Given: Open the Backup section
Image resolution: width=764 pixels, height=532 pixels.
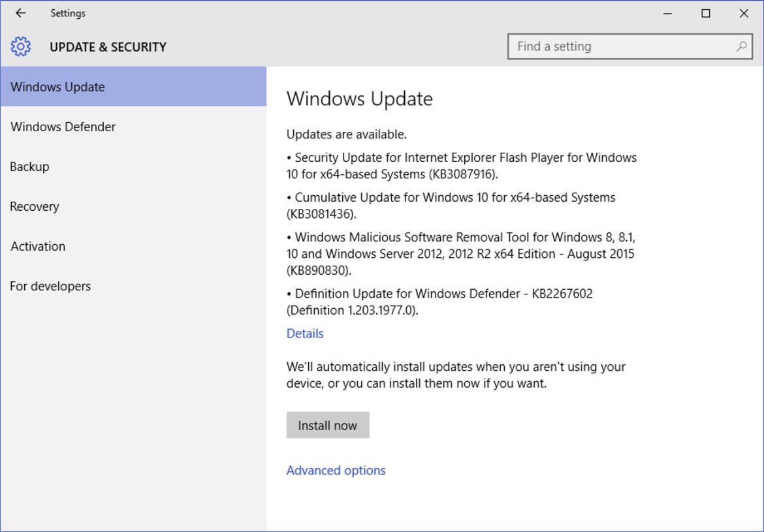Looking at the screenshot, I should click(29, 166).
